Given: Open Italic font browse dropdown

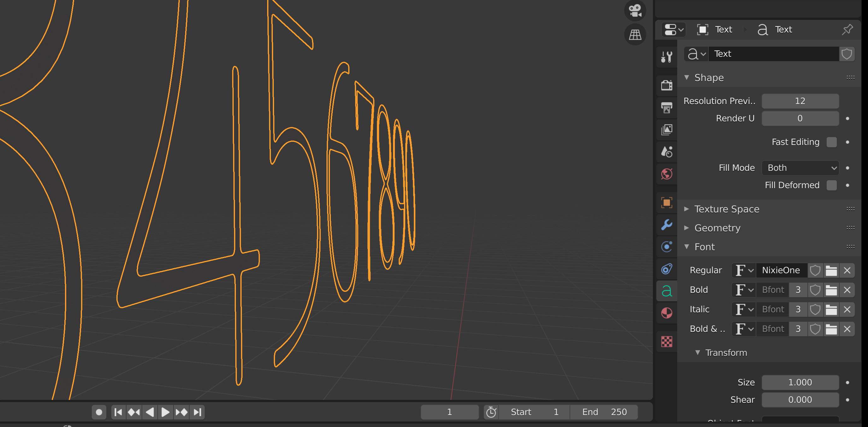Looking at the screenshot, I should pos(744,309).
